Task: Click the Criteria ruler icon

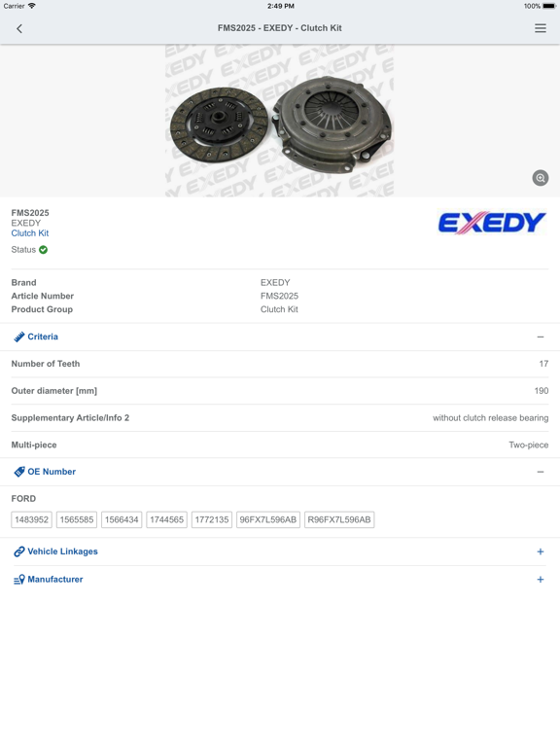Action: click(x=19, y=337)
